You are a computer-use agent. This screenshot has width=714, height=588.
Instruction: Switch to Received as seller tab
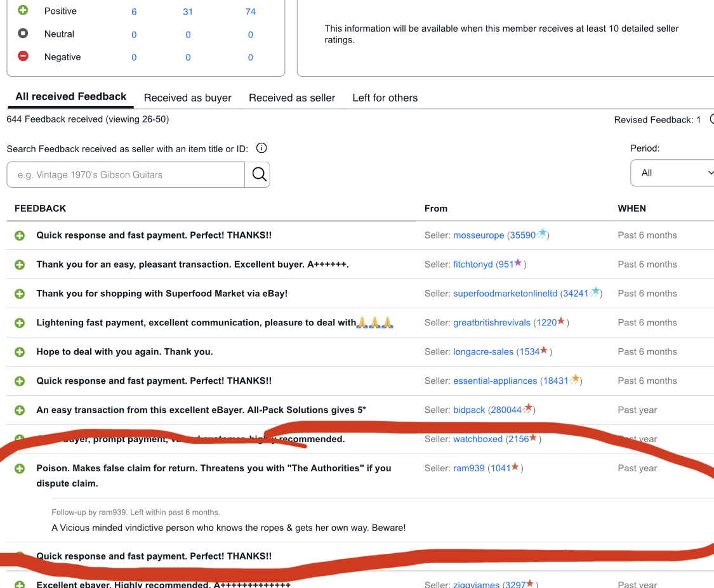[292, 98]
